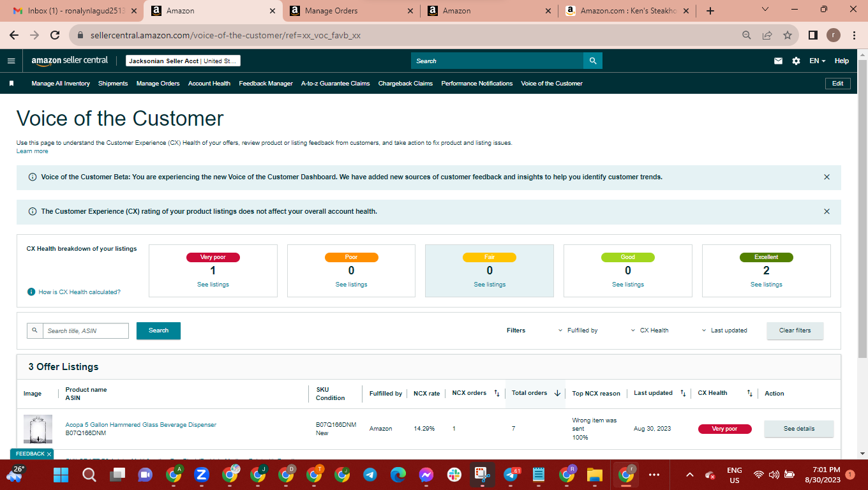Open the browser zoom magnifier icon

(747, 36)
